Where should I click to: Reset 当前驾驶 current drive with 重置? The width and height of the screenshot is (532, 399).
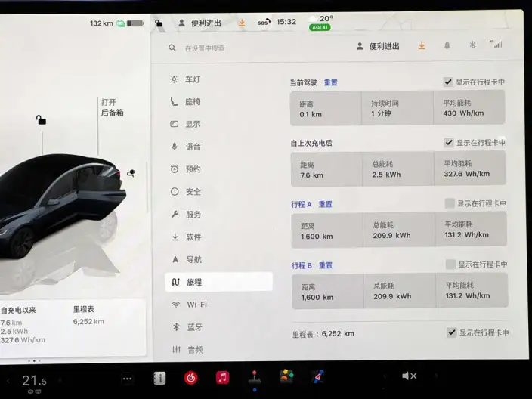331,82
